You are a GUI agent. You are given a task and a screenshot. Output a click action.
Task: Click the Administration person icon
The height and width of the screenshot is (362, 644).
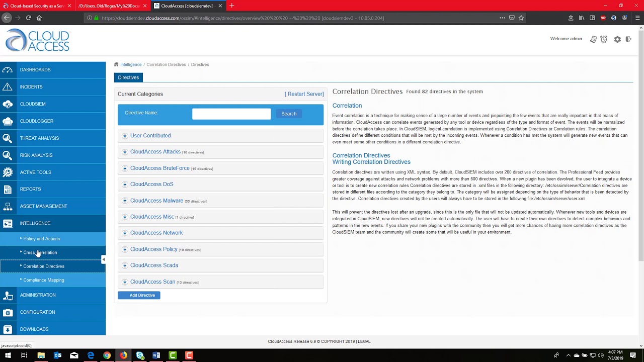click(x=8, y=295)
